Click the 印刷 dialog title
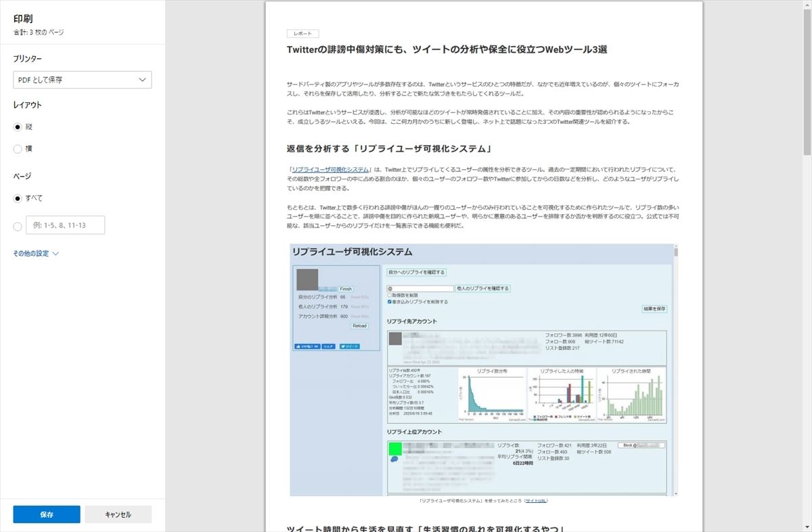Image resolution: width=812 pixels, height=532 pixels. click(22, 18)
